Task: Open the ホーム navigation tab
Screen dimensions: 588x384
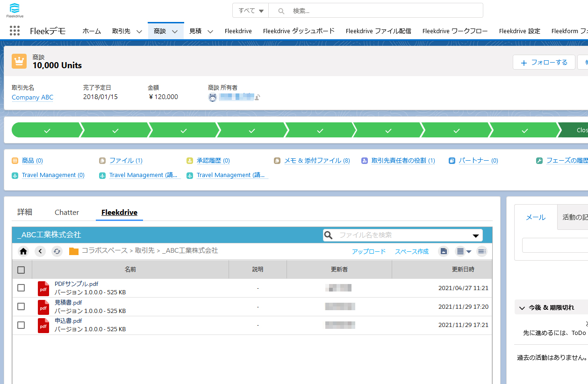Action: [x=92, y=31]
